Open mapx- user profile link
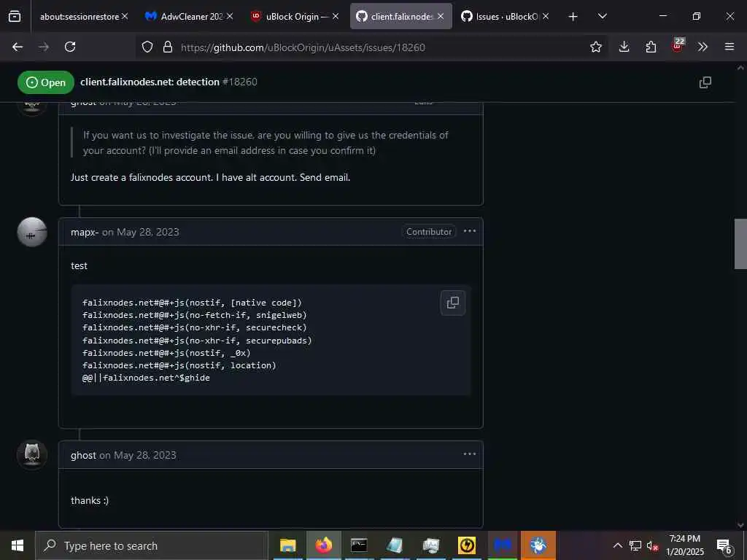The image size is (747, 560). [85, 232]
